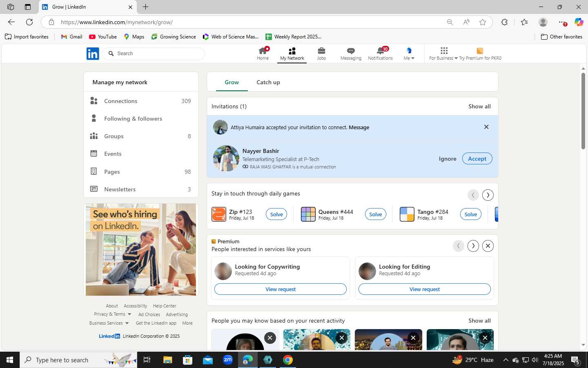Screen dimensions: 588x368
Task: Click the Zip game icon
Action: pos(219,214)
